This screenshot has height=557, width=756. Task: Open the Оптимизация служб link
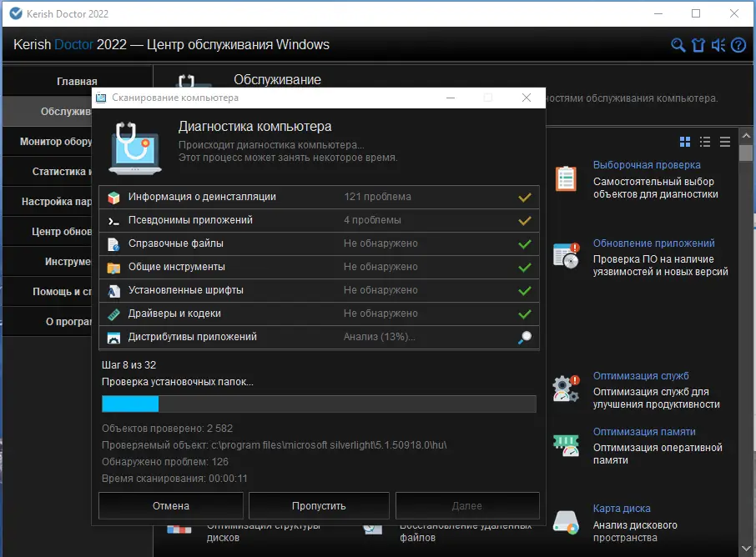click(x=641, y=376)
